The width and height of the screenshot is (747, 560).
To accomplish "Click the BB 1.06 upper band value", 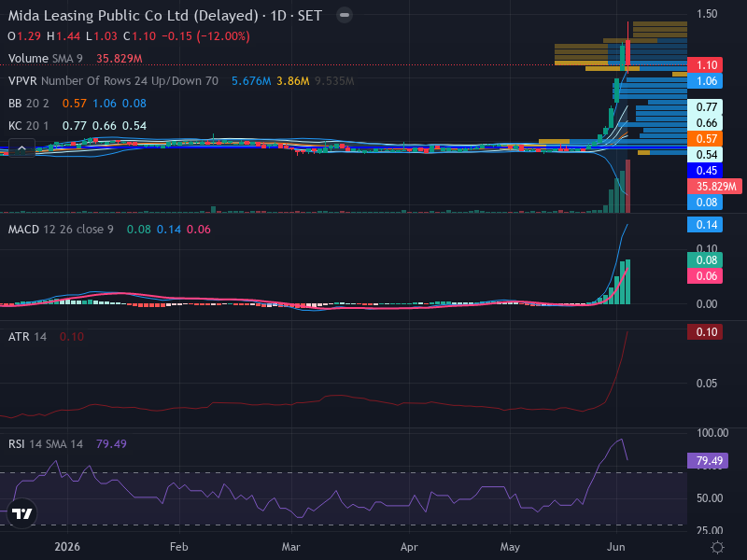I will [104, 104].
